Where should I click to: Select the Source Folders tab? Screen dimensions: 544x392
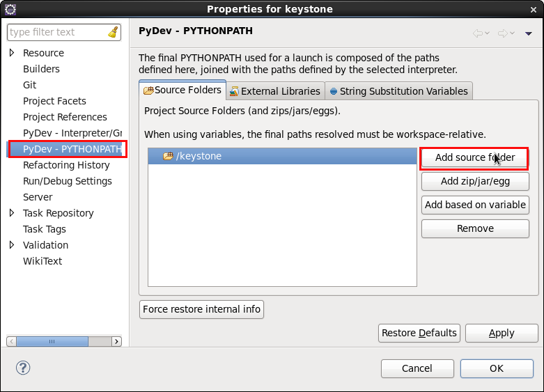point(182,91)
